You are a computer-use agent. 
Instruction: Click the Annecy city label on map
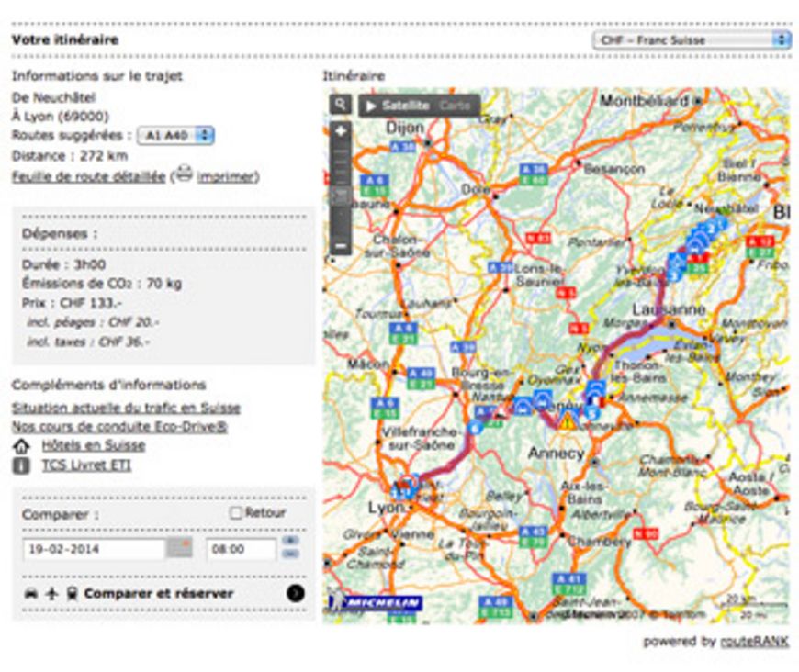tap(556, 453)
